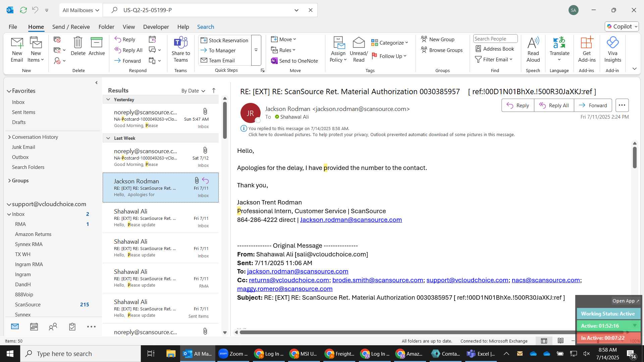Open the Search tab
The image size is (644, 362).
pos(205,27)
